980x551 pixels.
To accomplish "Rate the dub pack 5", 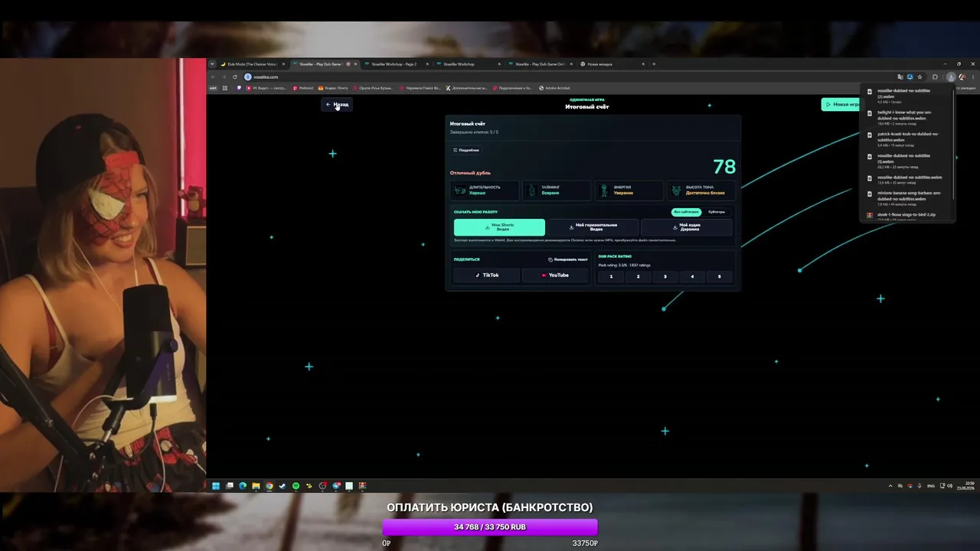I will coord(719,276).
